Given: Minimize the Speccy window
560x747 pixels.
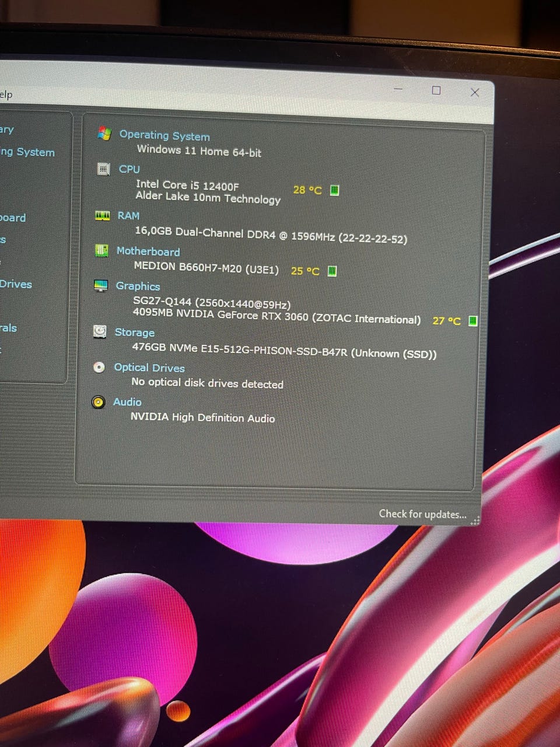Looking at the screenshot, I should [398, 89].
